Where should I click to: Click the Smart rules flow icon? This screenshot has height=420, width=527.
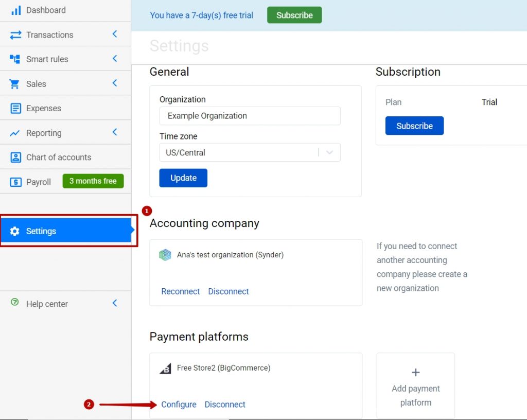15,59
